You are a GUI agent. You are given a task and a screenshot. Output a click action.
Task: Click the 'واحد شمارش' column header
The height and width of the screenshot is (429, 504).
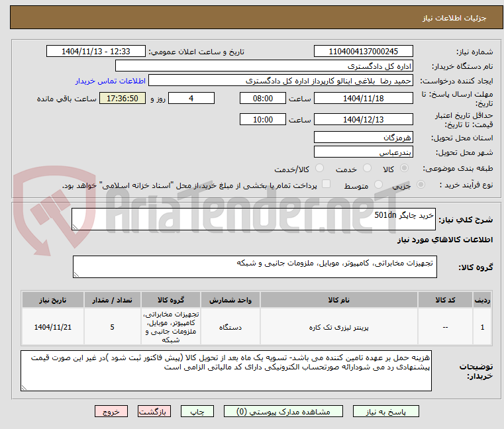pos(230,300)
